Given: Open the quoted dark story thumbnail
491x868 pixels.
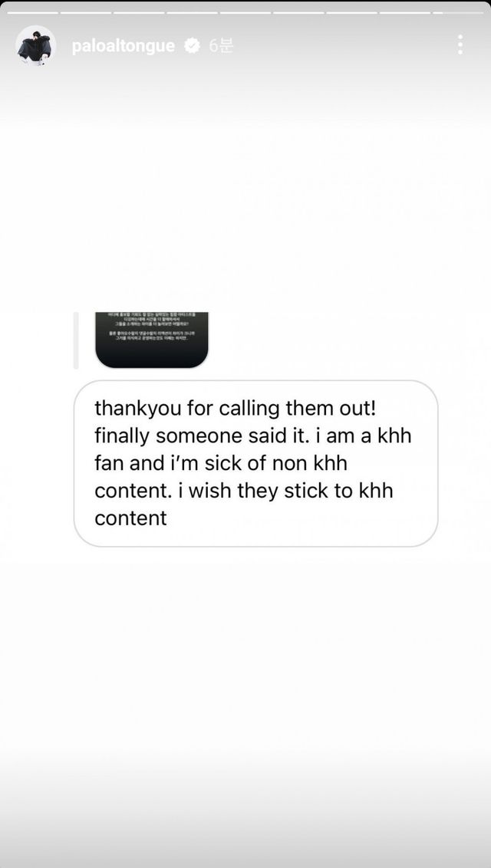Looking at the screenshot, I should (x=152, y=340).
